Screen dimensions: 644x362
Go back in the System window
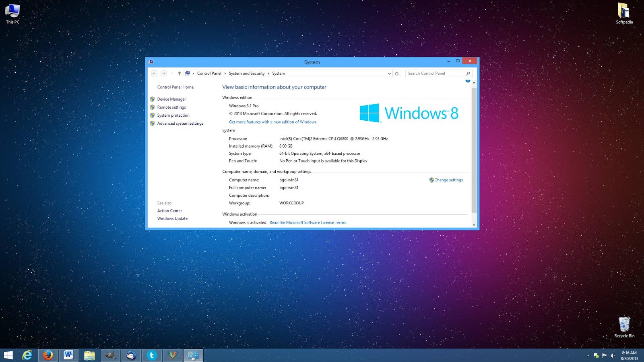click(x=154, y=73)
